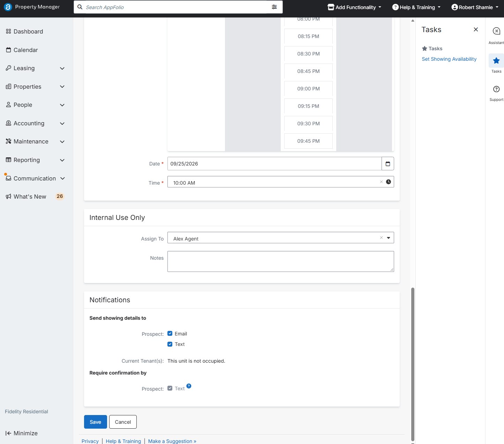Focus the Search AppFolio field
The image size is (504, 444).
(x=176, y=7)
